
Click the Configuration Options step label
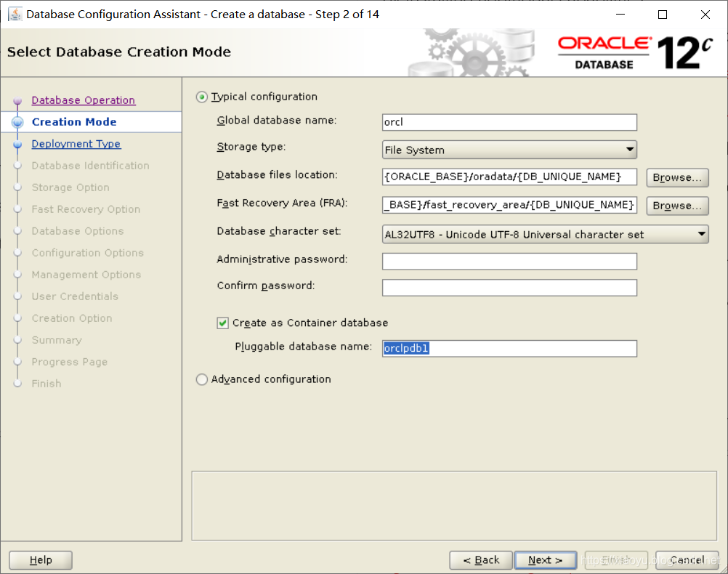click(88, 253)
